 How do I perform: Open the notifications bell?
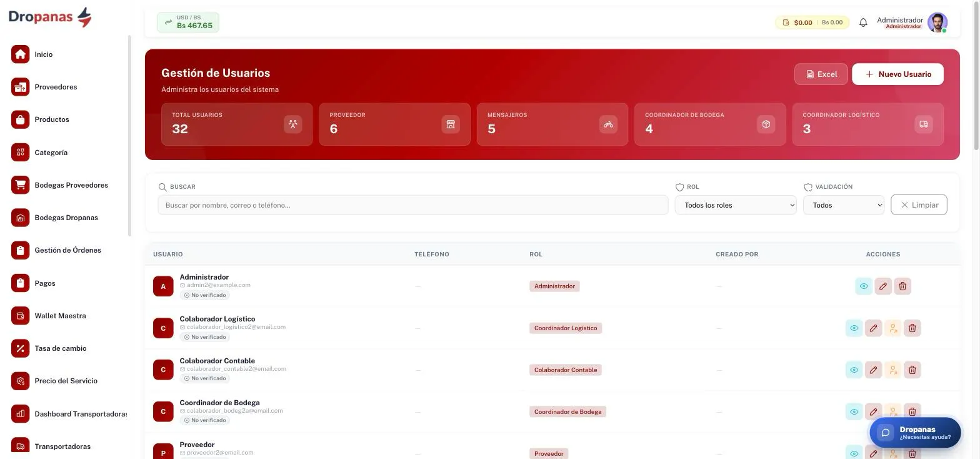(x=863, y=23)
